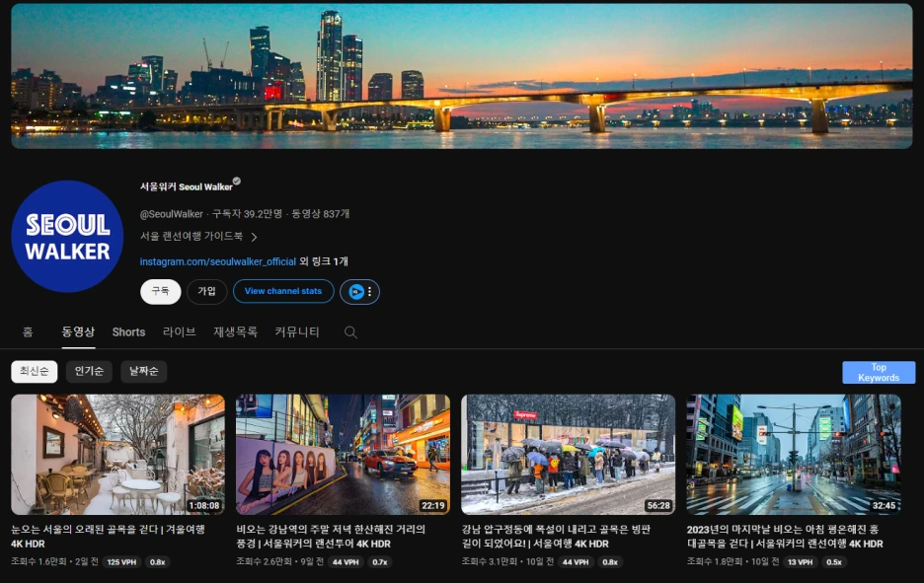Select the 날짜순 sort chip
The image size is (924, 583).
pyautogui.click(x=144, y=371)
